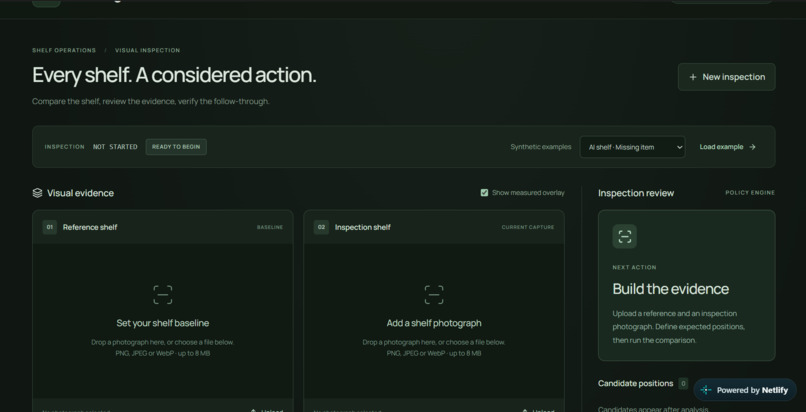This screenshot has height=412, width=806.
Task: Click the Visual evidence layers icon
Action: tap(37, 193)
